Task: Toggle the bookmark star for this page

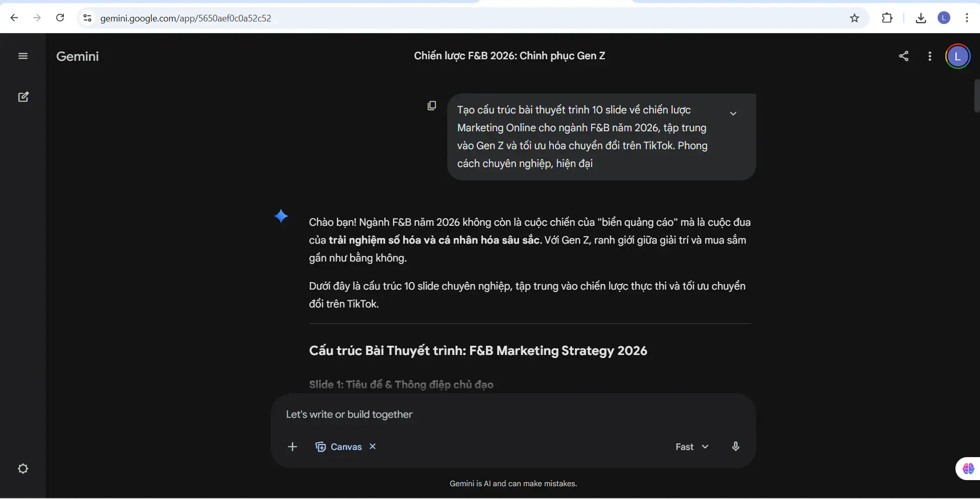Action: click(854, 18)
